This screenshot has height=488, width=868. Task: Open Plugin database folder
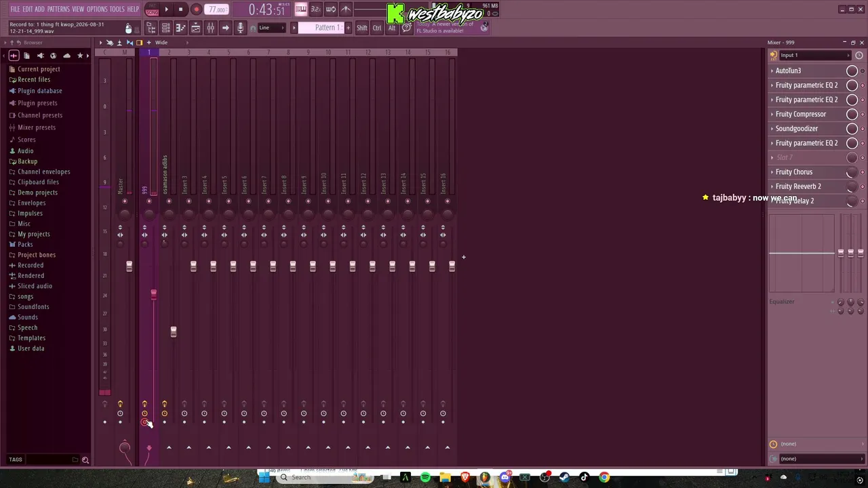pos(39,91)
